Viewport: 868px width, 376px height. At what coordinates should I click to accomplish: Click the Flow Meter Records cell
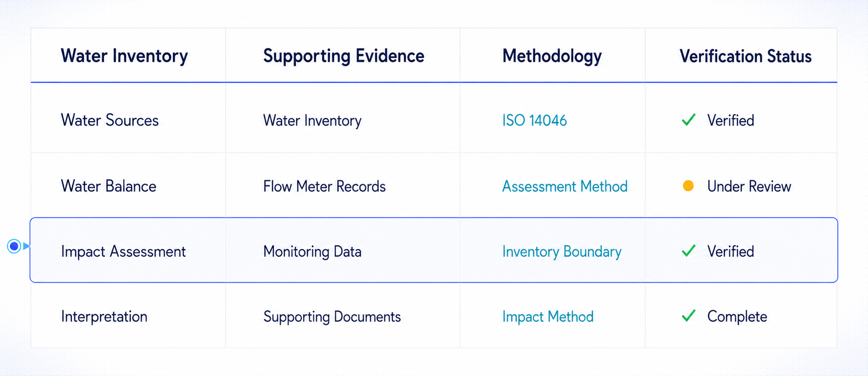(324, 186)
